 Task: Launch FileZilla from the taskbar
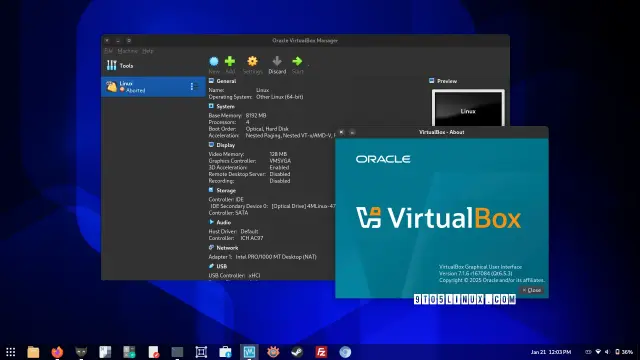[x=321, y=352]
